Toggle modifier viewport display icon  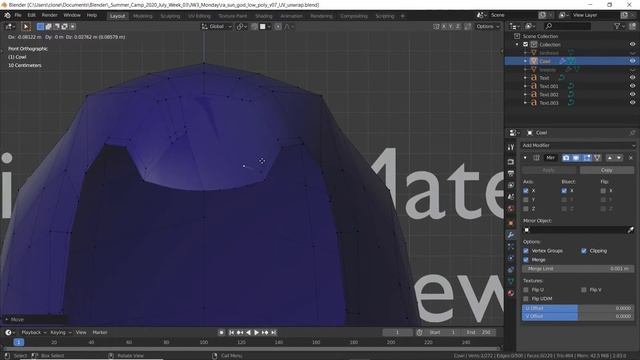click(x=576, y=158)
